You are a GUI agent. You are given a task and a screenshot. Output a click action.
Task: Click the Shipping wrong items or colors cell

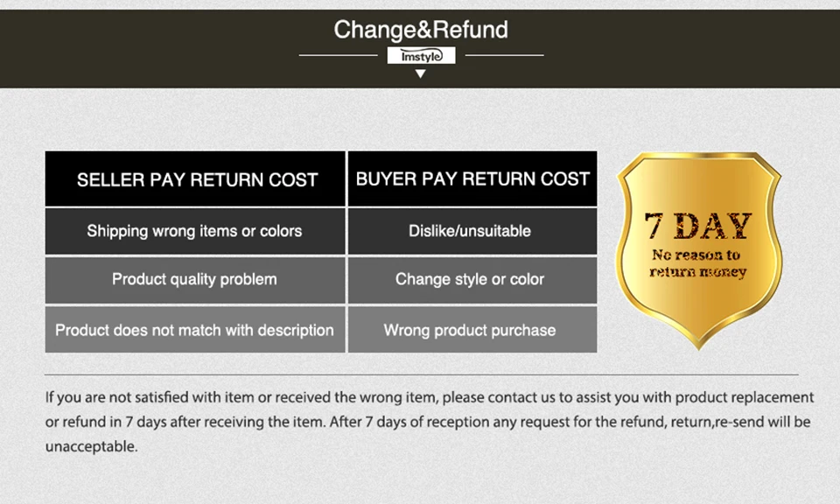click(195, 231)
